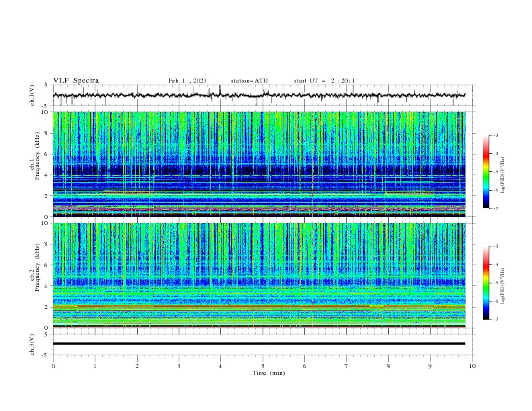Click the "-5" tick on lower color bar
This screenshot has width=532, height=411.
[x=495, y=283]
